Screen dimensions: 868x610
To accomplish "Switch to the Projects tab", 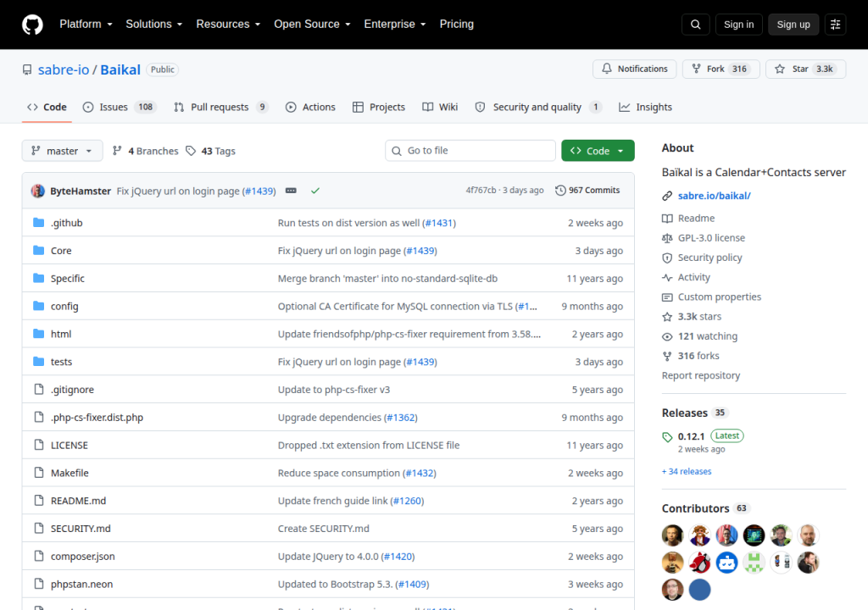I will coord(379,107).
